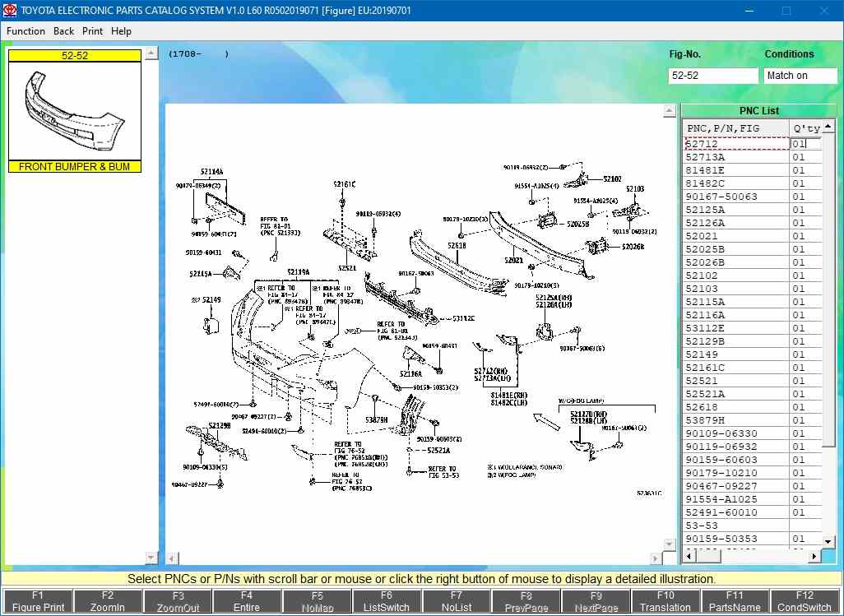Select PNC row 52129B

point(753,341)
